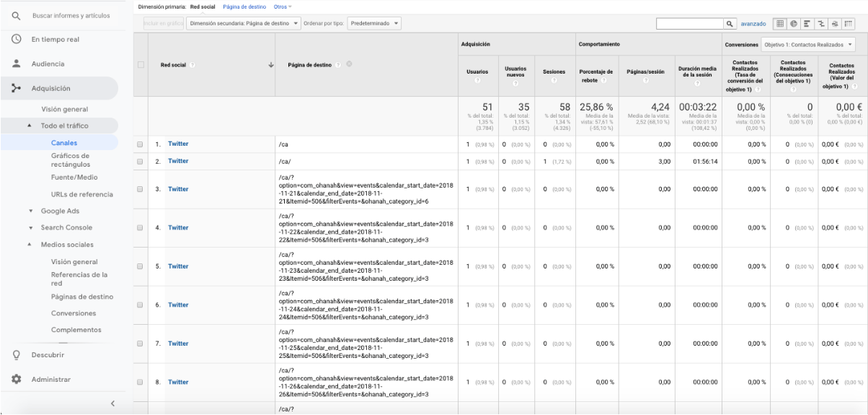Click the table filter search input field

690,24
